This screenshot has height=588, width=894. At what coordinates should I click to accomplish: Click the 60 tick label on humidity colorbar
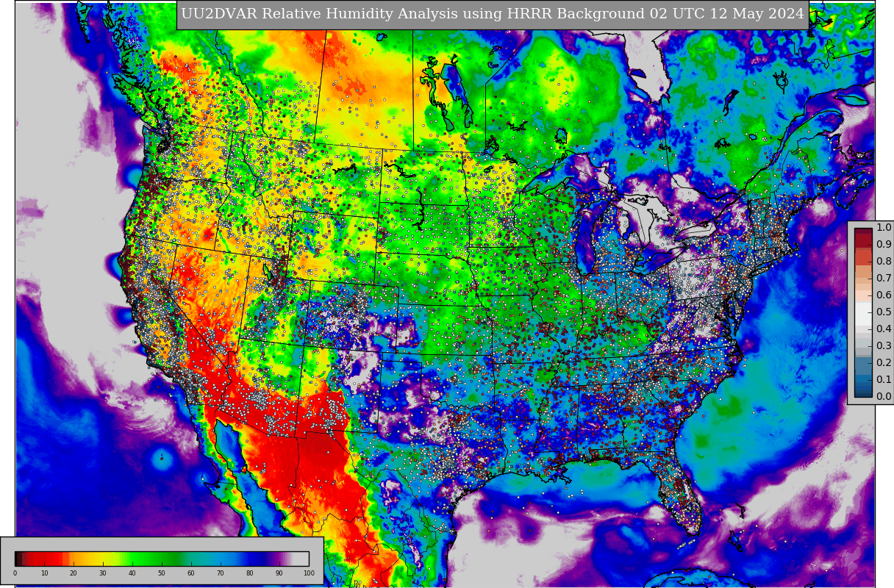click(x=191, y=573)
